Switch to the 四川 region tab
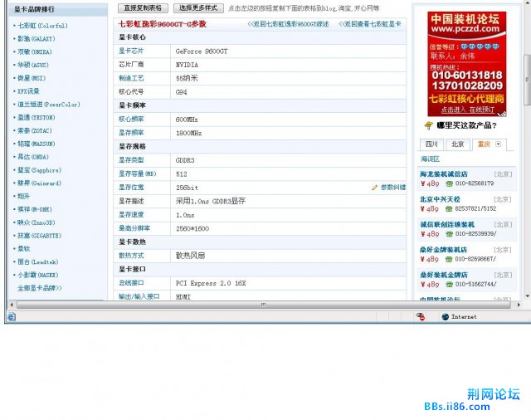The height and width of the screenshot is (420, 531). click(431, 144)
